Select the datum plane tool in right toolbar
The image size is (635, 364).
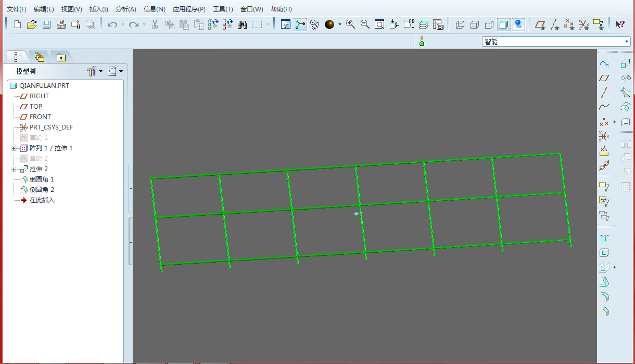point(604,78)
